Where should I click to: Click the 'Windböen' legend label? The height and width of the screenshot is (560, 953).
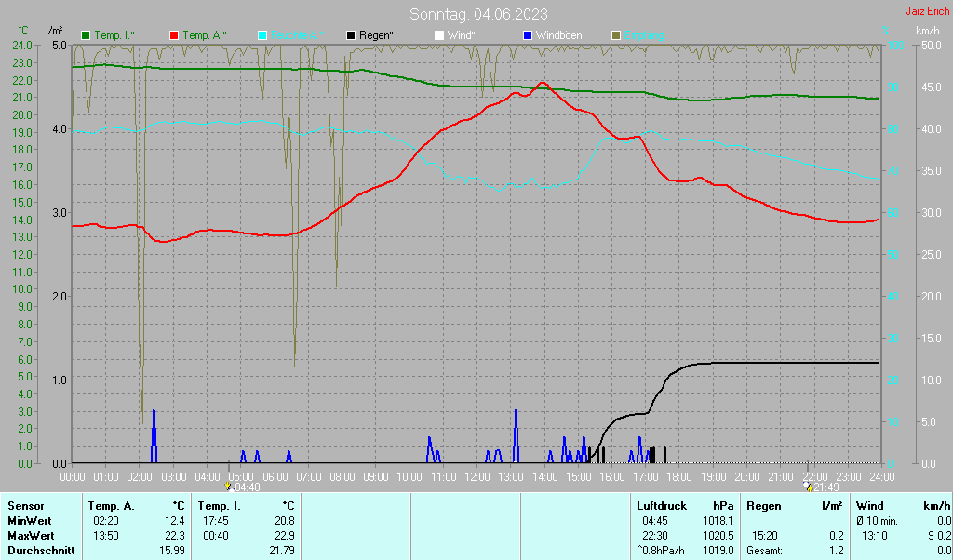(559, 36)
